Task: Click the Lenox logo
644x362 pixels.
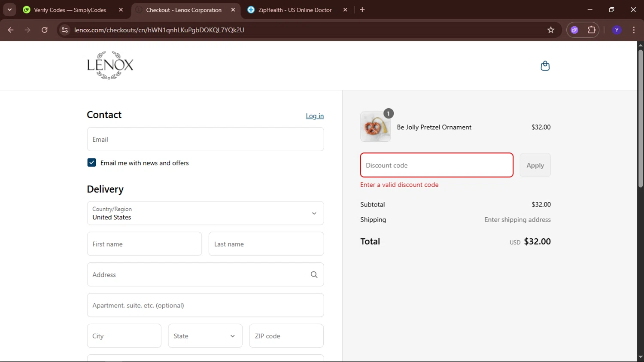Action: (110, 65)
